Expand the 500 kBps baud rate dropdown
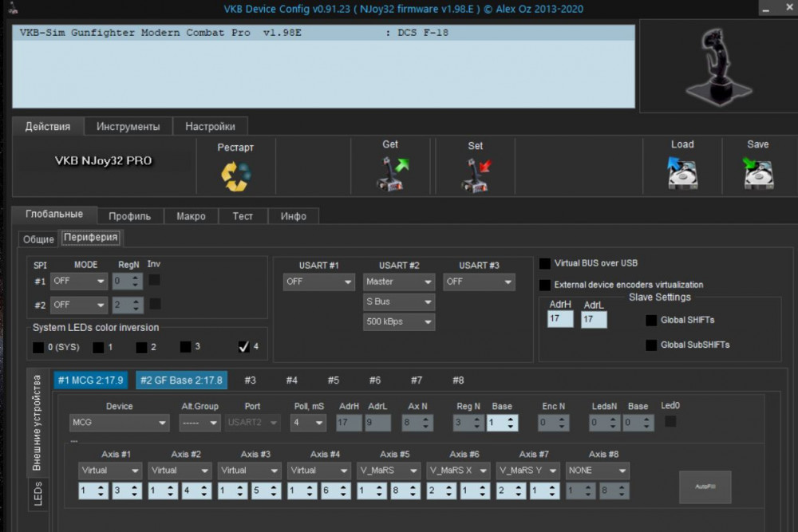798x532 pixels. coord(399,322)
